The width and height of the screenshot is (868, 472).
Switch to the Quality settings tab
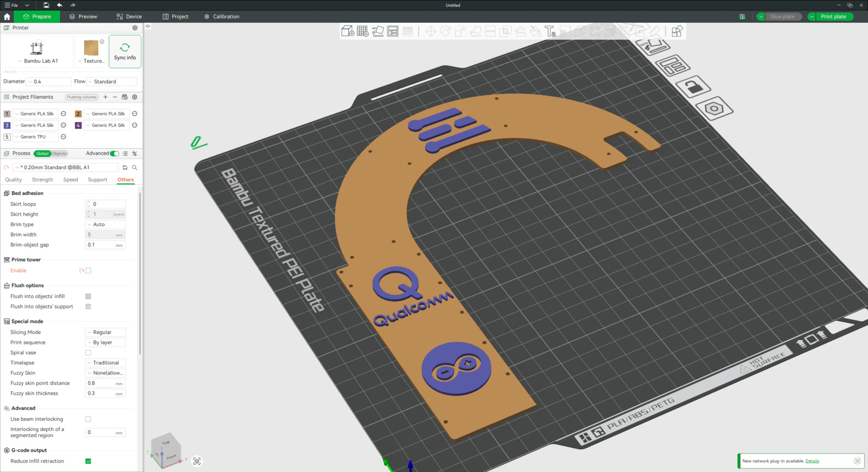(x=14, y=180)
